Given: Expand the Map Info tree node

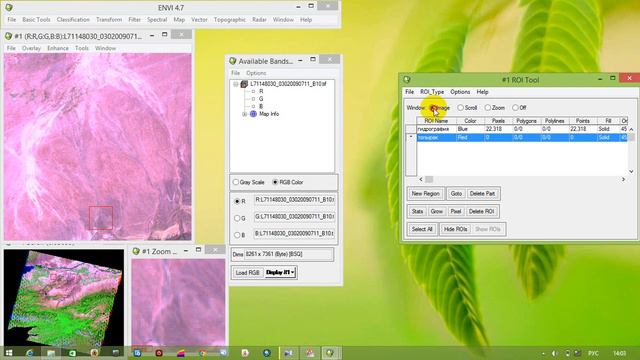Looking at the screenshot, I should pos(244,114).
